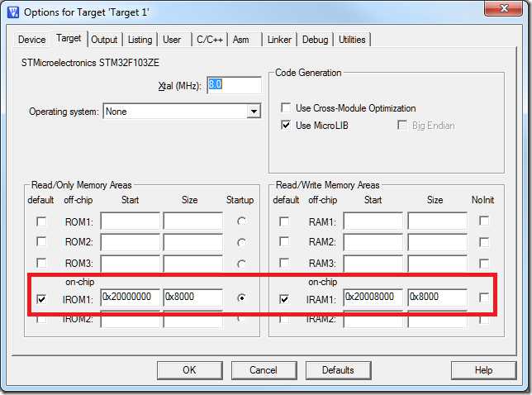
Task: Switch to the Device tab
Action: point(32,40)
